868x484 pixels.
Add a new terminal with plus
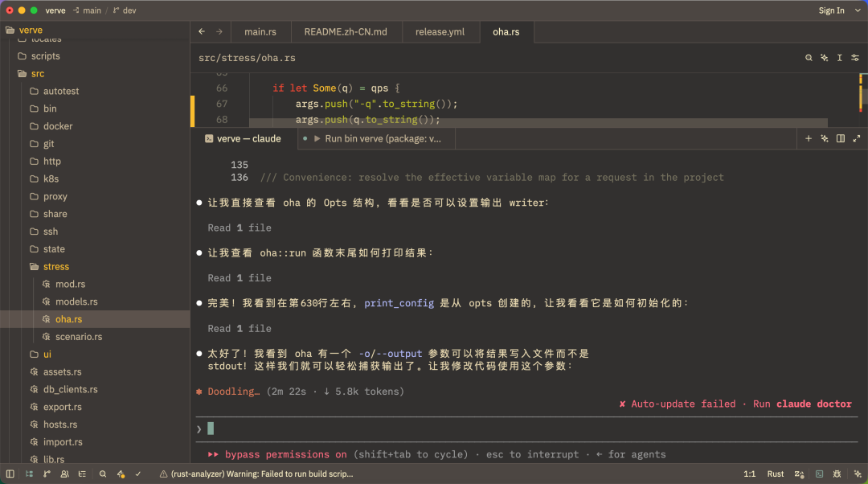(809, 138)
